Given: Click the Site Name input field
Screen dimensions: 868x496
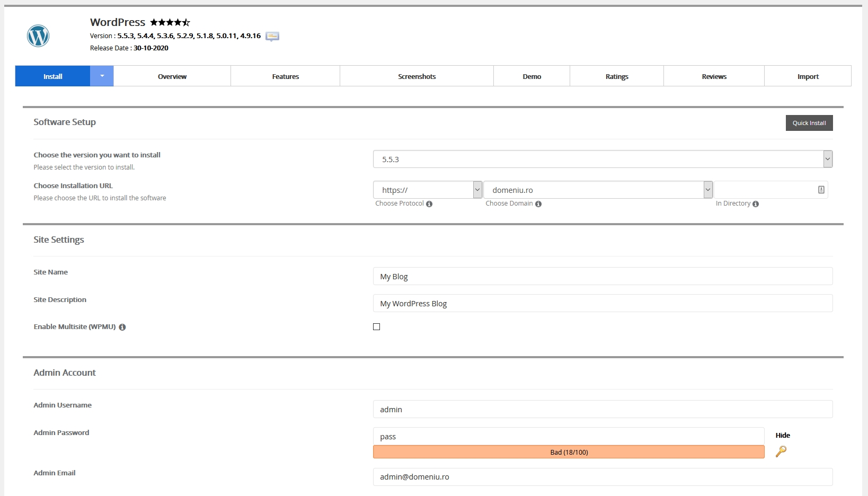Looking at the screenshot, I should 603,277.
